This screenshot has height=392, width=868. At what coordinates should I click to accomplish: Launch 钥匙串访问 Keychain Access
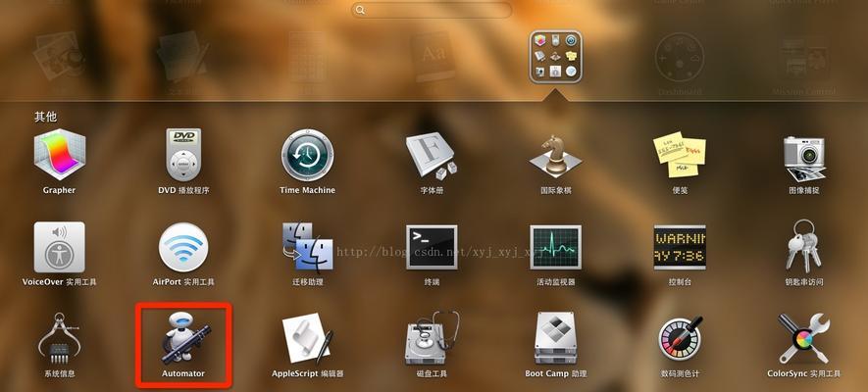click(x=804, y=246)
